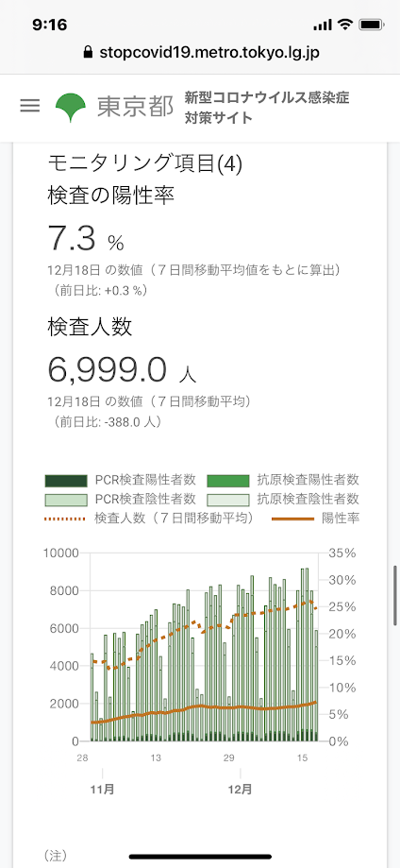This screenshot has width=400, height=868.
Task: Tap the last bar in the chart
Action: pyautogui.click(x=316, y=686)
